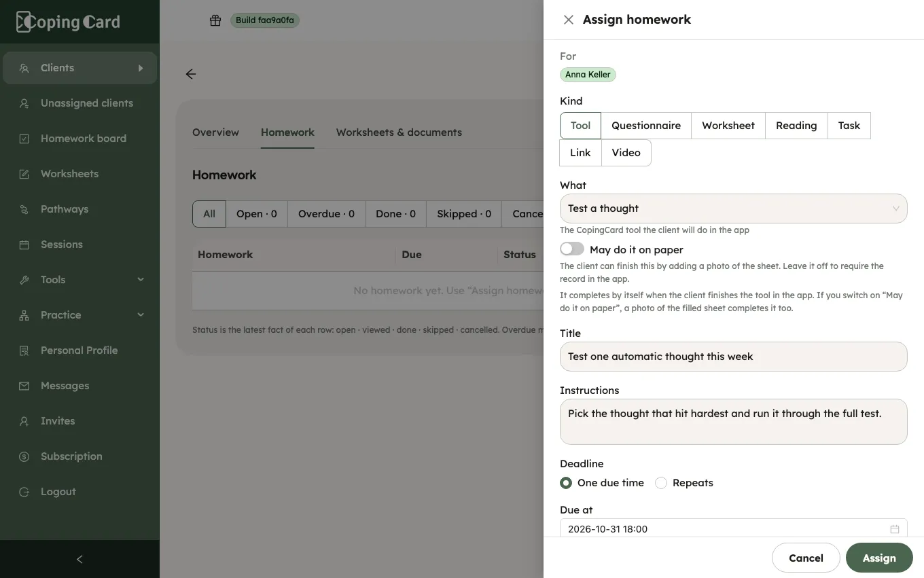The image size is (924, 578).
Task: Click the Messages envelope sidebar icon
Action: tap(24, 386)
